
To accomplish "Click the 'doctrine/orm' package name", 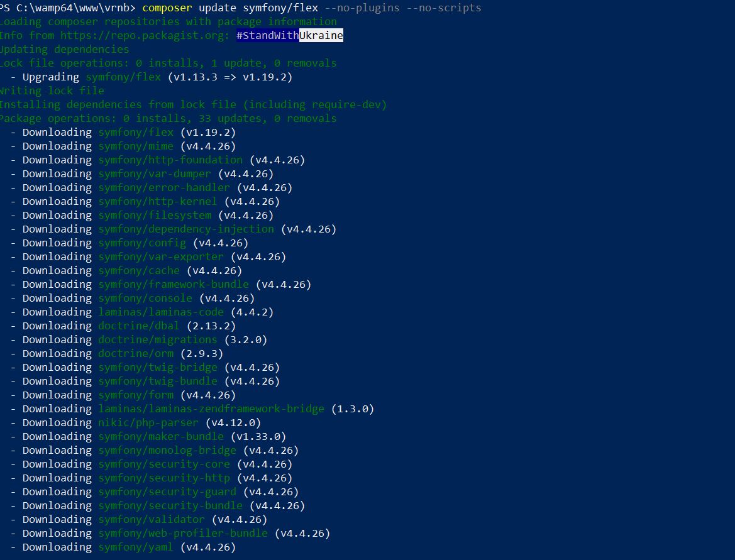I will [136, 353].
